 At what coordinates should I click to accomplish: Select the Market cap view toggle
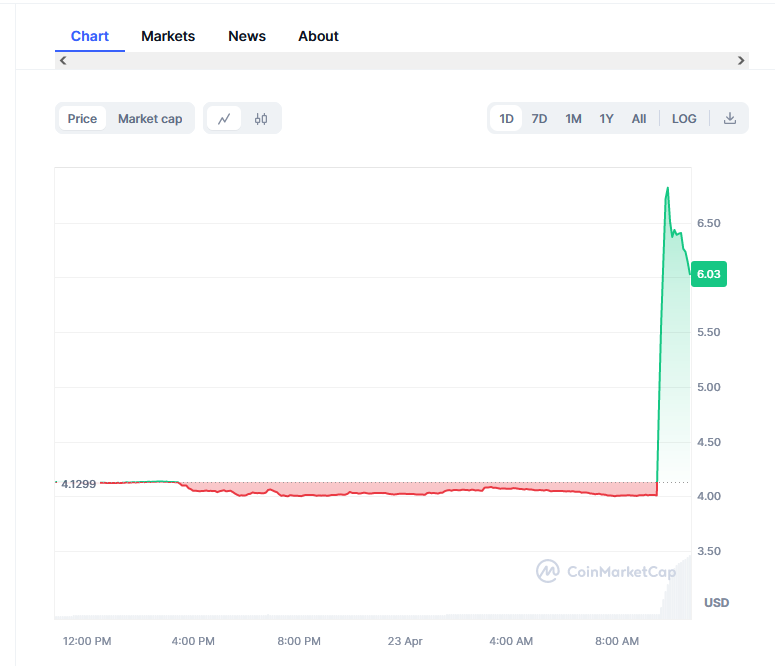[x=150, y=119]
